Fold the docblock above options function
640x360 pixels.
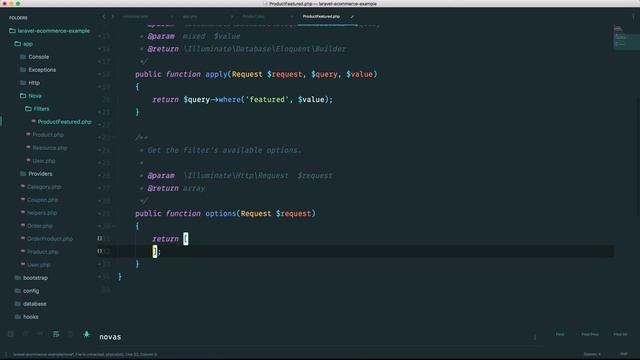pos(114,138)
